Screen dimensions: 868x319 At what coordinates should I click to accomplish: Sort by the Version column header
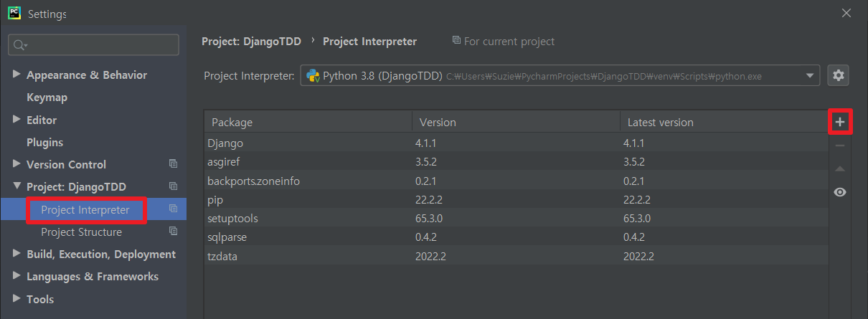coord(516,122)
